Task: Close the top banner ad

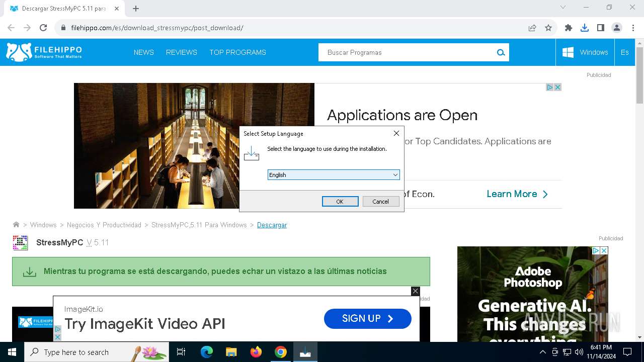Action: tap(557, 87)
